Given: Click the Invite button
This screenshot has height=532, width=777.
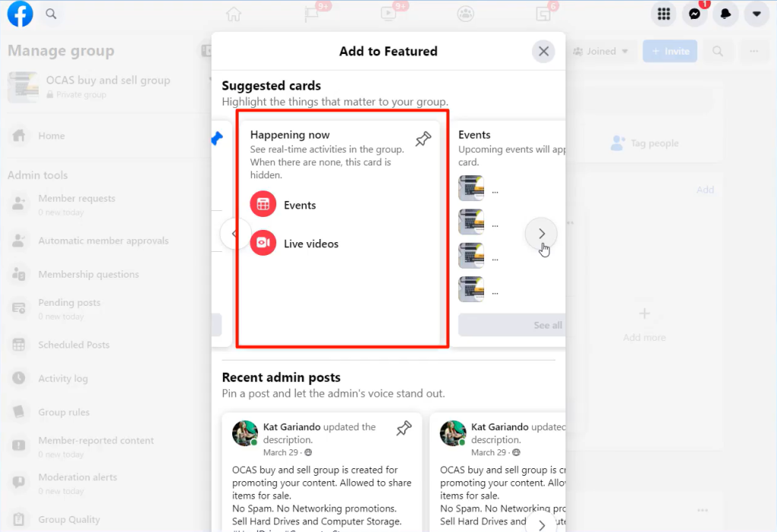Looking at the screenshot, I should 669,52.
